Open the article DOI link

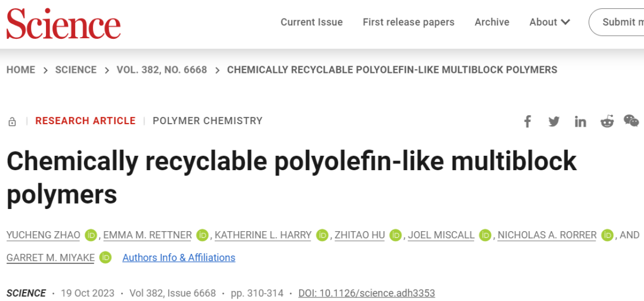click(x=367, y=293)
